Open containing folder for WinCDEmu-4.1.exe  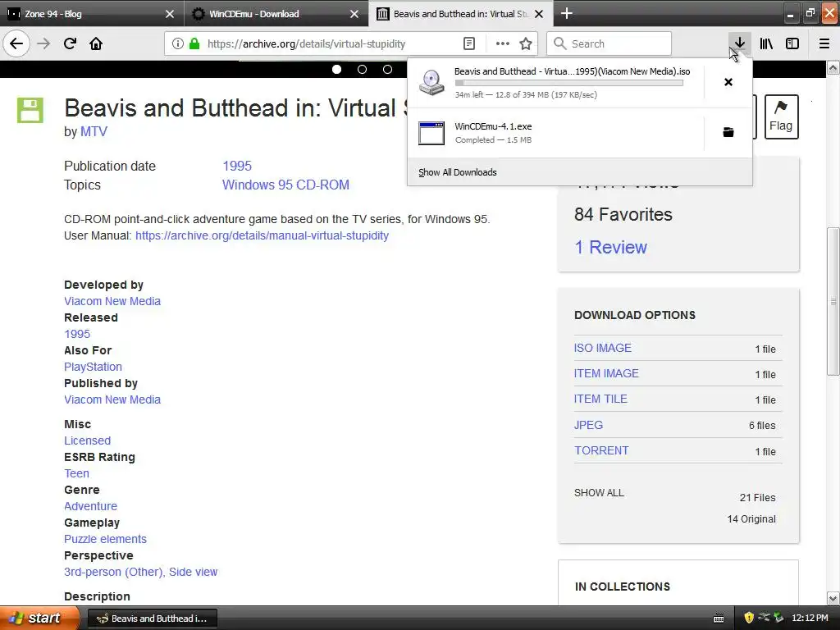[728, 132]
